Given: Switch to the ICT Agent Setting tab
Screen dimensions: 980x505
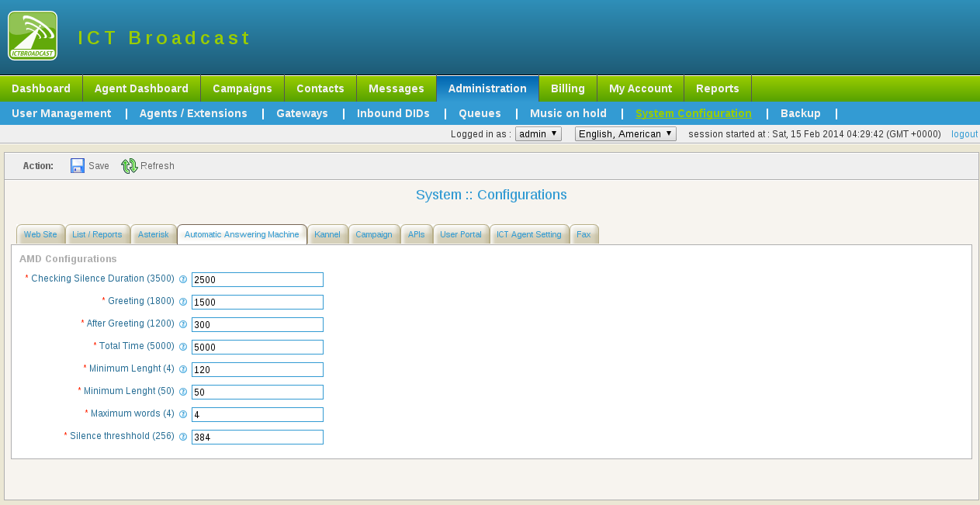Looking at the screenshot, I should coord(529,234).
